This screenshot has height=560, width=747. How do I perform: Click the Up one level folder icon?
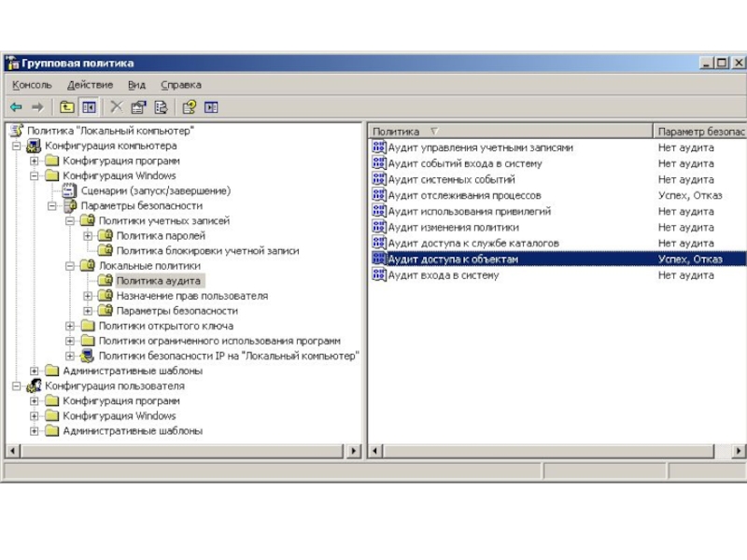pyautogui.click(x=67, y=107)
